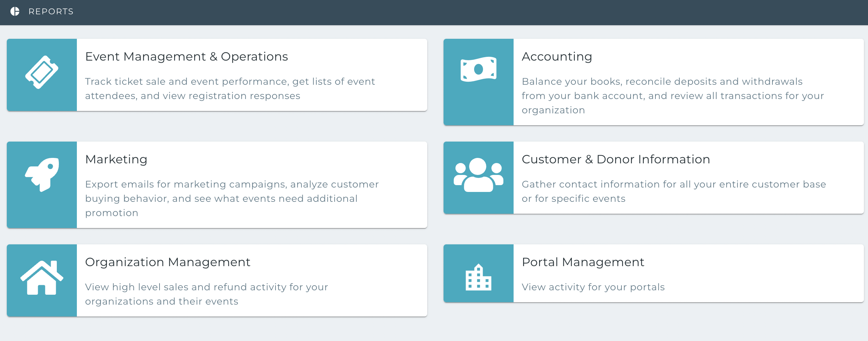The width and height of the screenshot is (868, 341).
Task: Click the ticket icon for Event Management
Action: (x=42, y=72)
